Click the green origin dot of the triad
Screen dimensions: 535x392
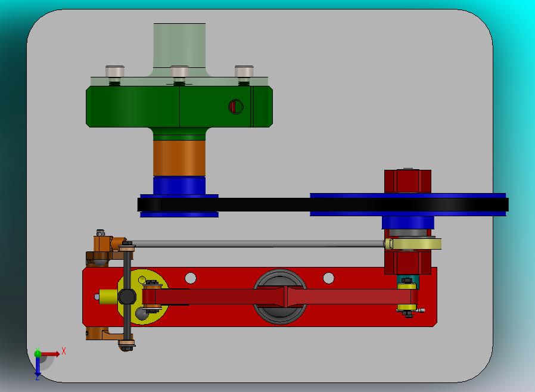(x=38, y=354)
